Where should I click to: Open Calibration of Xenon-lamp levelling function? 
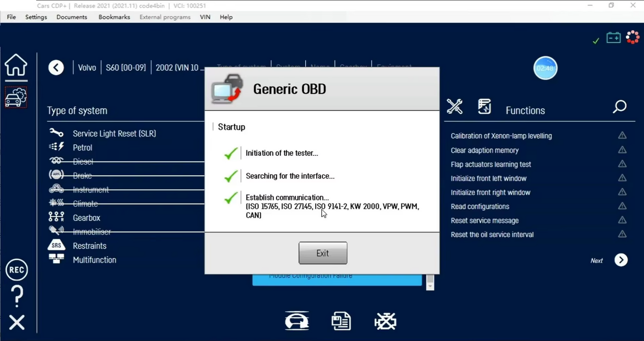click(x=501, y=136)
